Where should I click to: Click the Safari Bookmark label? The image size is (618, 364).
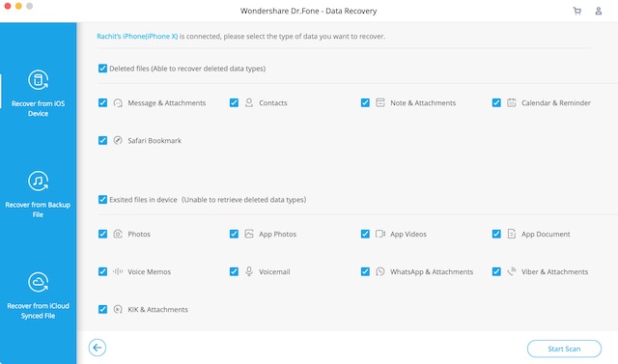[x=154, y=141]
